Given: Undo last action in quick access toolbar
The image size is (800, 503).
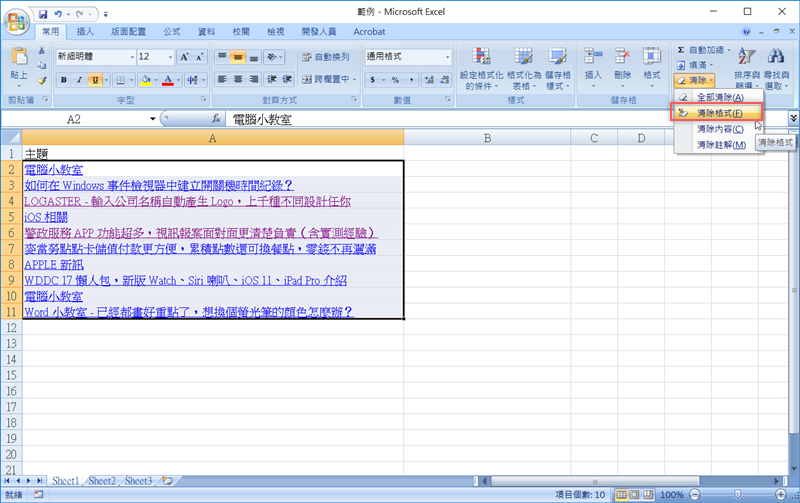Looking at the screenshot, I should [x=58, y=14].
